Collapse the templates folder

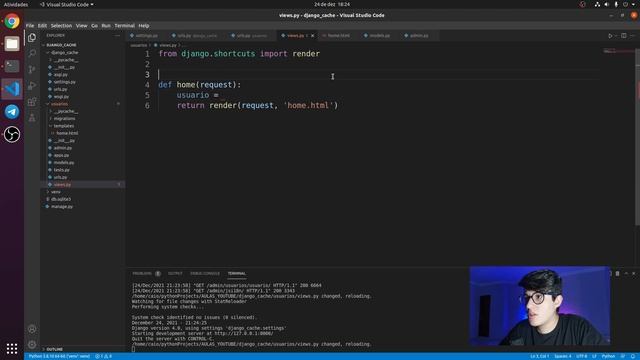64,126
